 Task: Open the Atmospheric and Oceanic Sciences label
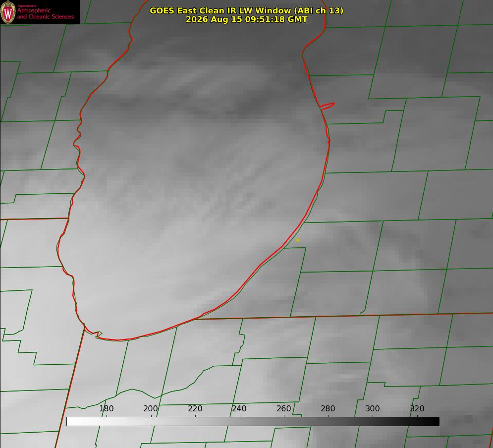pyautogui.click(x=45, y=13)
